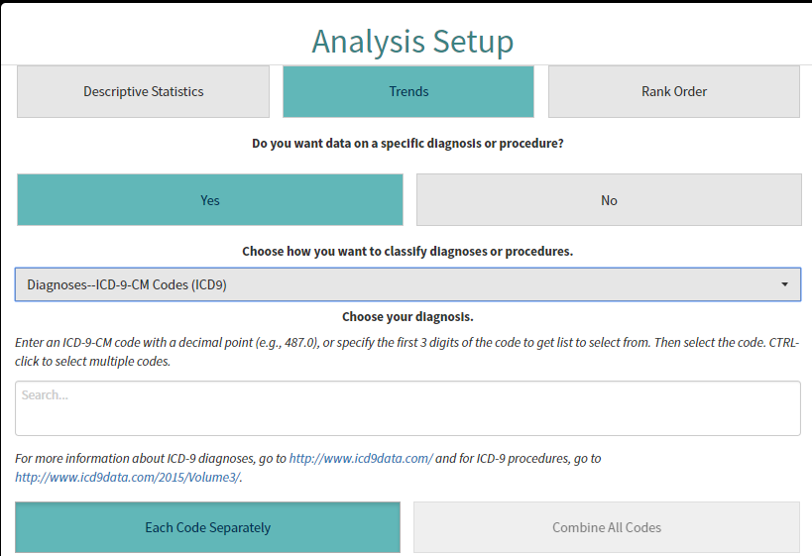Select No for specific diagnosis data
Image resolution: width=812 pixels, height=556 pixels.
[x=609, y=200]
